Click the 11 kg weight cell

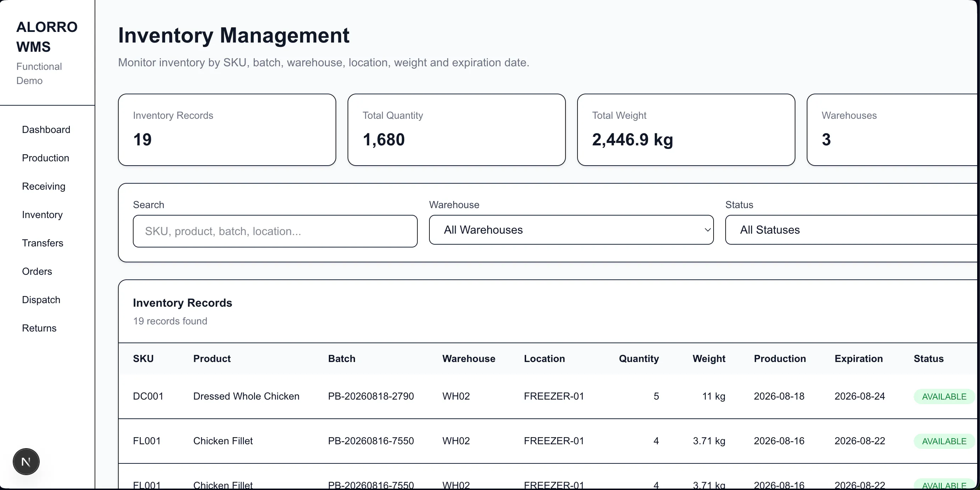[714, 396]
